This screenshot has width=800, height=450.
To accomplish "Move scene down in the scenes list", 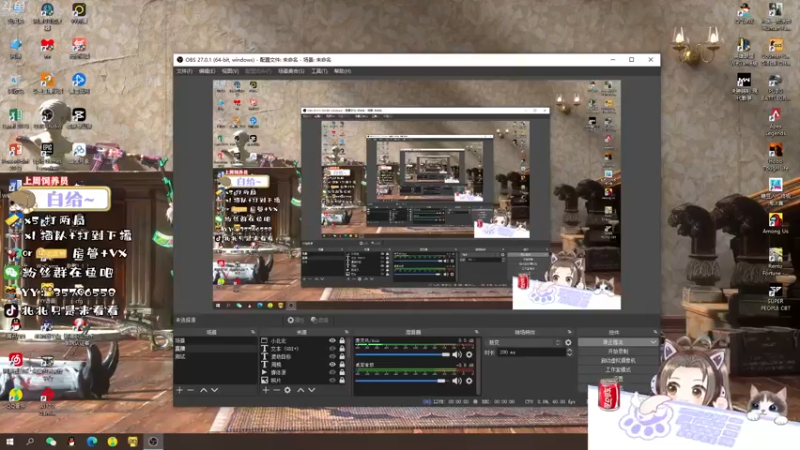I will (215, 390).
